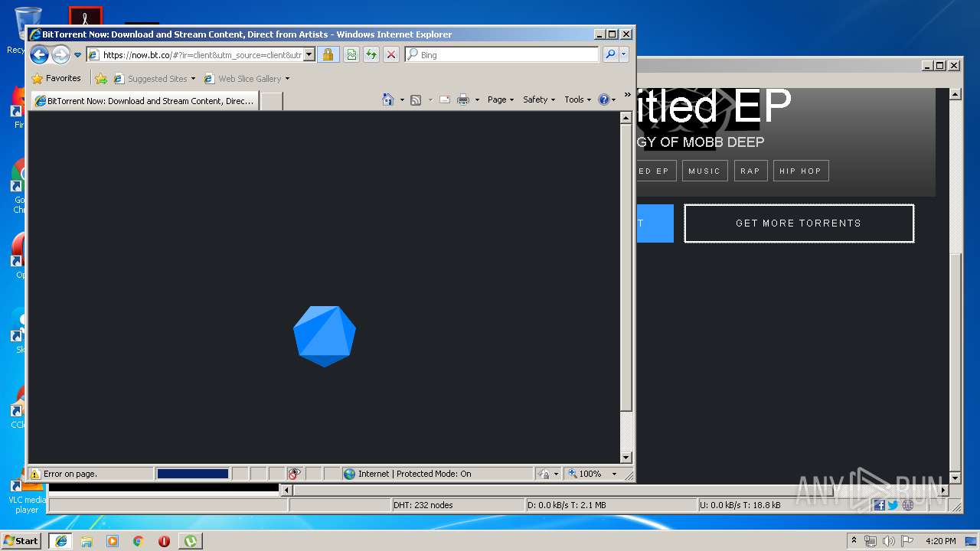Viewport: 980px width, 551px height.
Task: Go back with the IE back arrow
Action: pyautogui.click(x=39, y=54)
